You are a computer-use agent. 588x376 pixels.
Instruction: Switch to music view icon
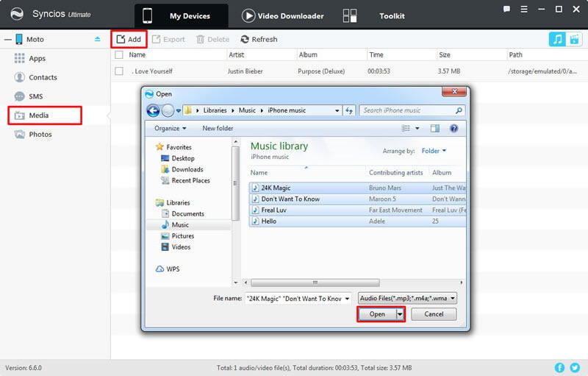click(556, 39)
